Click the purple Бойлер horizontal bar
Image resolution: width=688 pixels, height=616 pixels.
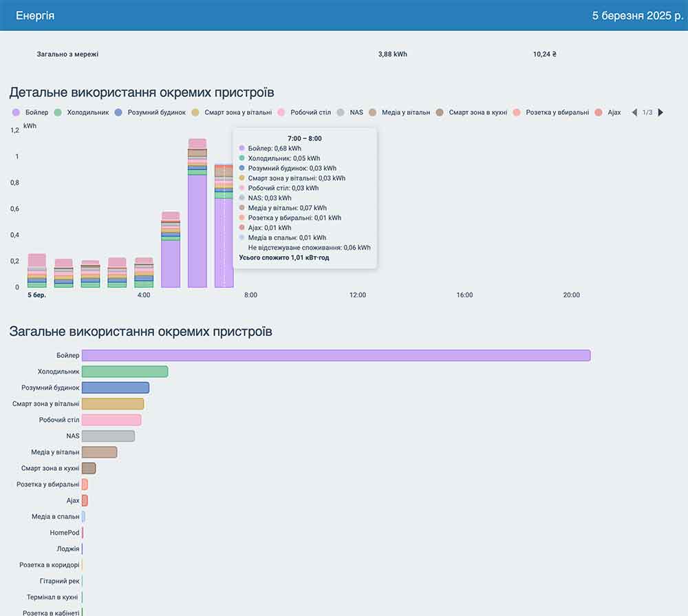[x=336, y=355]
